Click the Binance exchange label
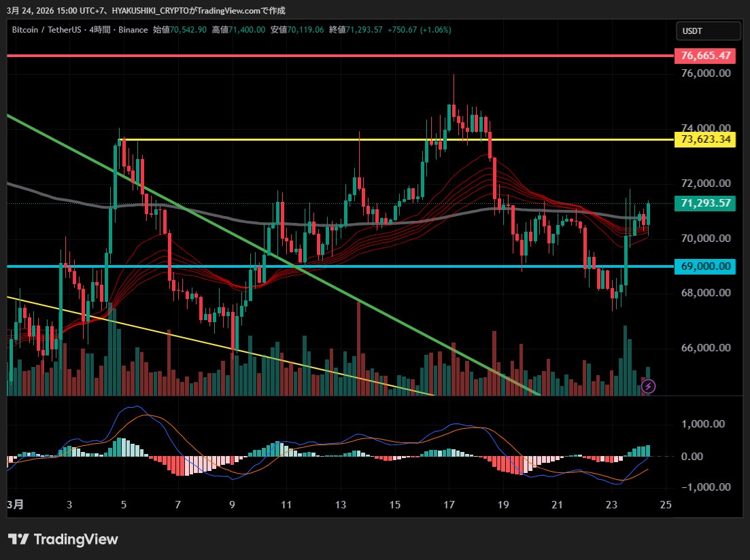750x560 pixels. point(133,30)
